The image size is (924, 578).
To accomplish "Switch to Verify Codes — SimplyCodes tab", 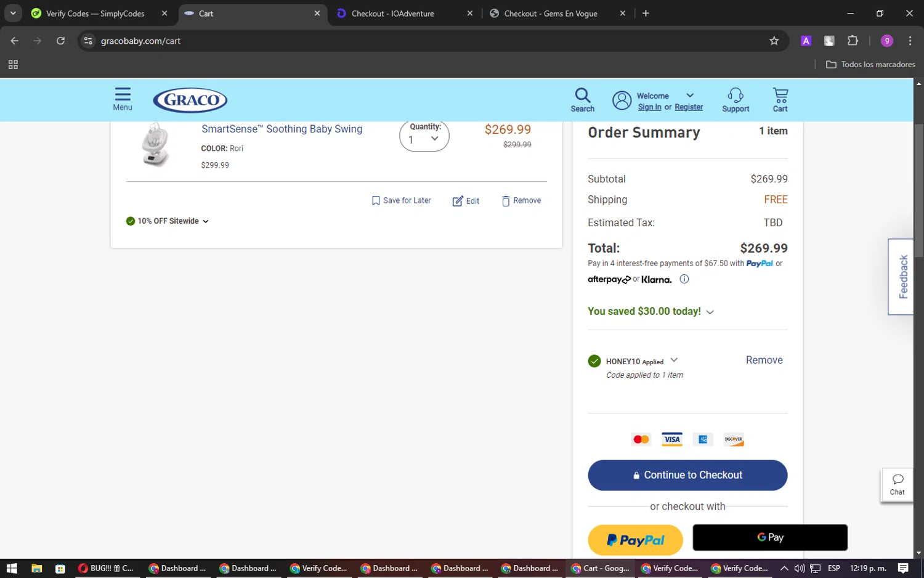I will (x=94, y=14).
